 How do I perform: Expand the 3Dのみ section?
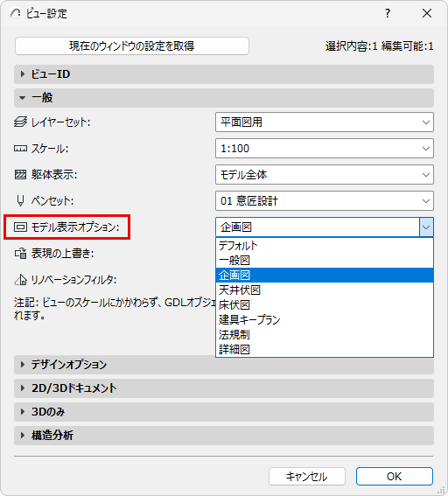tap(224, 412)
